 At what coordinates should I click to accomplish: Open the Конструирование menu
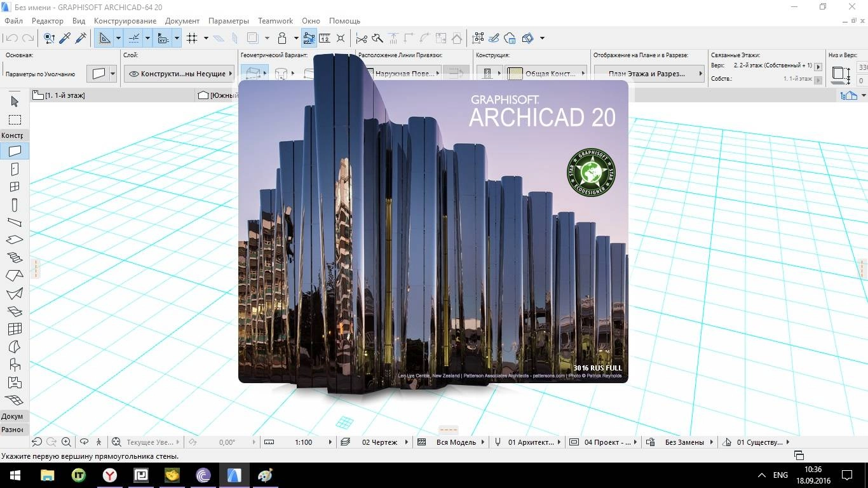[x=125, y=21]
